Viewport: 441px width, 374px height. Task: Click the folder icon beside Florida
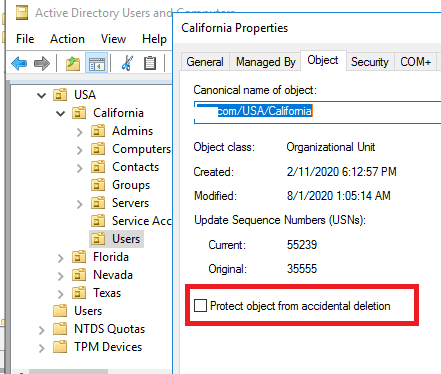[79, 257]
